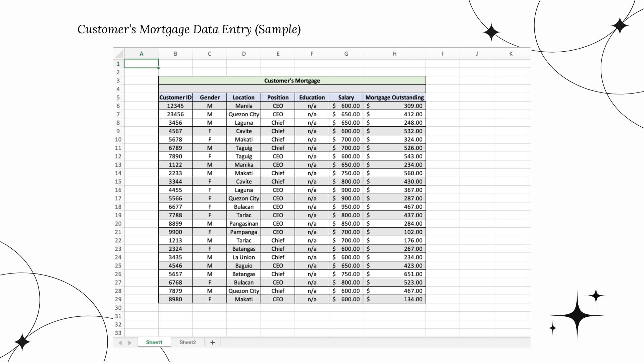644x362 pixels.
Task: Click the Pangasinan location cell
Action: point(244,224)
